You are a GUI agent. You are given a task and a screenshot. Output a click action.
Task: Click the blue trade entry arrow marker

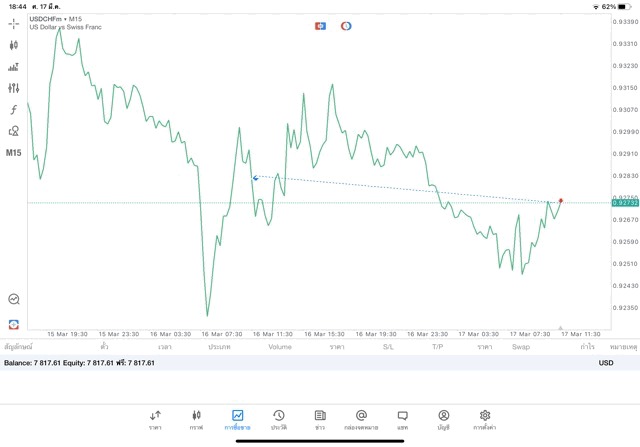[x=256, y=178]
